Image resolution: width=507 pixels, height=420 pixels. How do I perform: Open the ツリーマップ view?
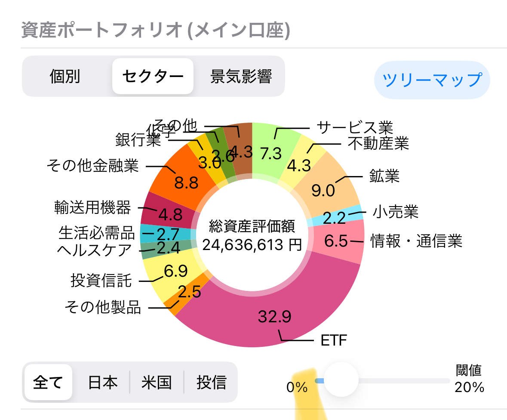coord(432,80)
